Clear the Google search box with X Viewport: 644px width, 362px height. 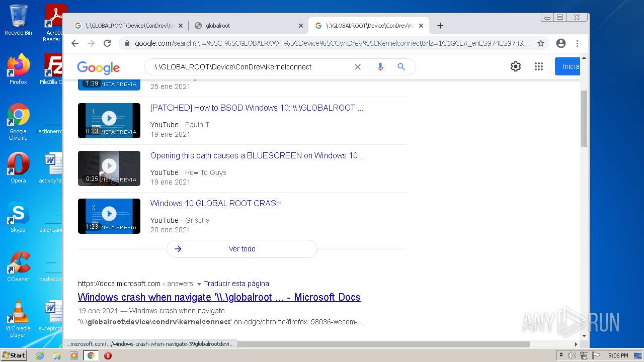click(x=358, y=67)
